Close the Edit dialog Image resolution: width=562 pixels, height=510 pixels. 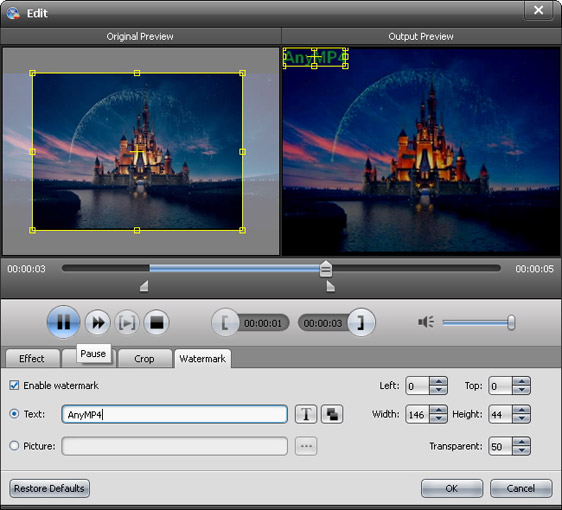(x=538, y=10)
